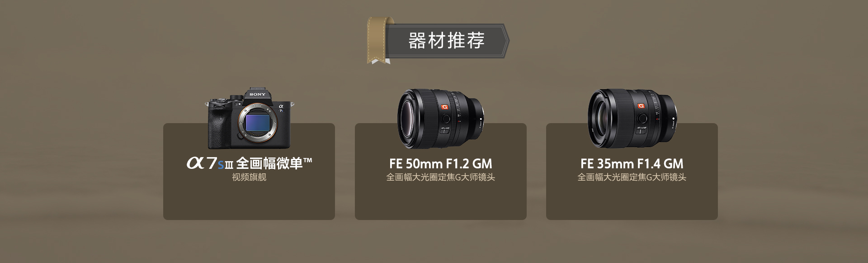This screenshot has height=263, width=868.
Task: Click the SONY logo on camera body
Action: click(x=258, y=94)
